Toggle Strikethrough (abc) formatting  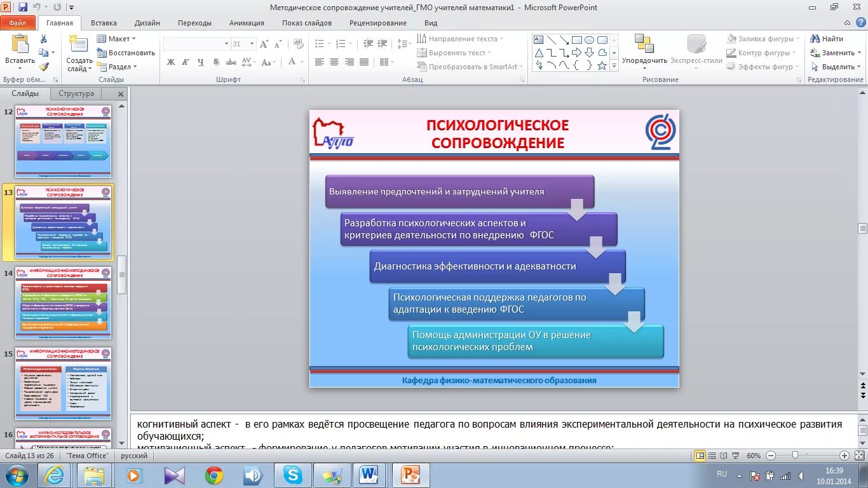point(231,62)
